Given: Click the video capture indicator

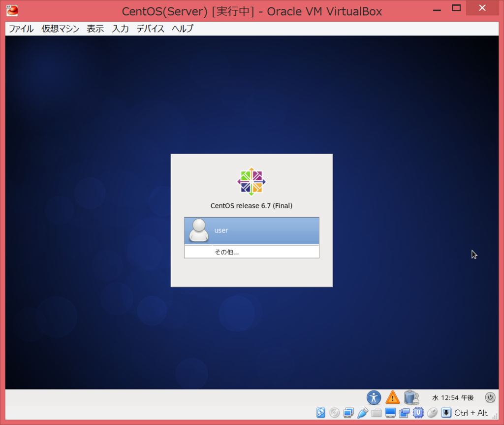Looking at the screenshot, I should pyautogui.click(x=405, y=413).
